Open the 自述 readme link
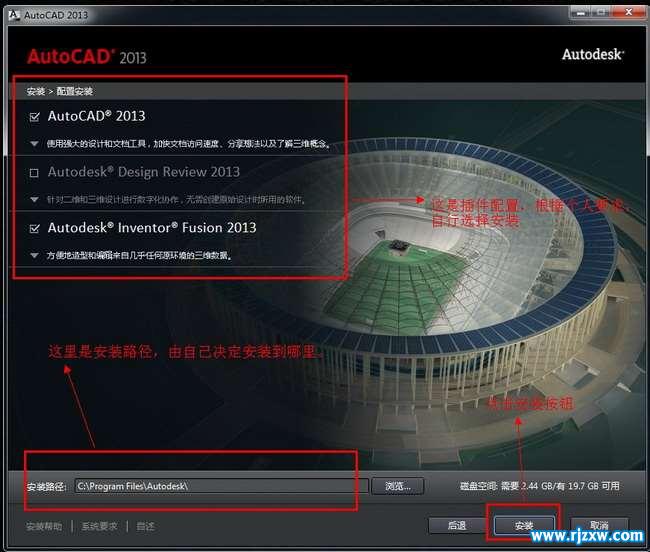650x552 pixels. click(145, 526)
